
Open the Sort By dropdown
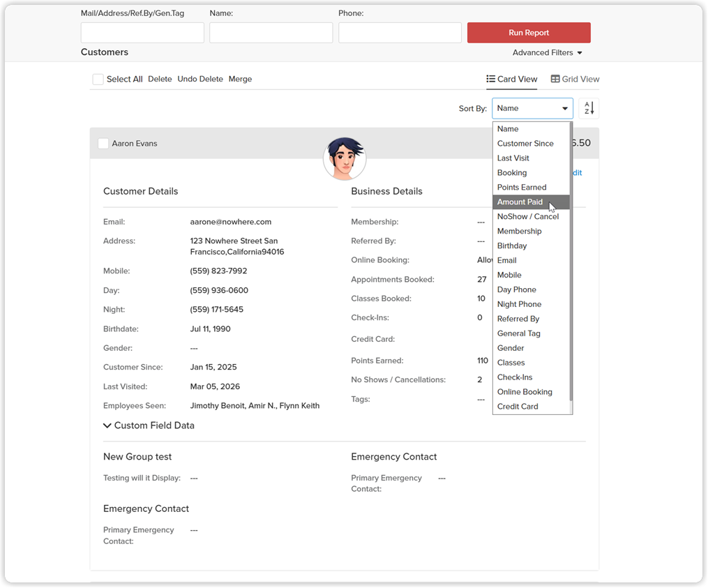(532, 108)
